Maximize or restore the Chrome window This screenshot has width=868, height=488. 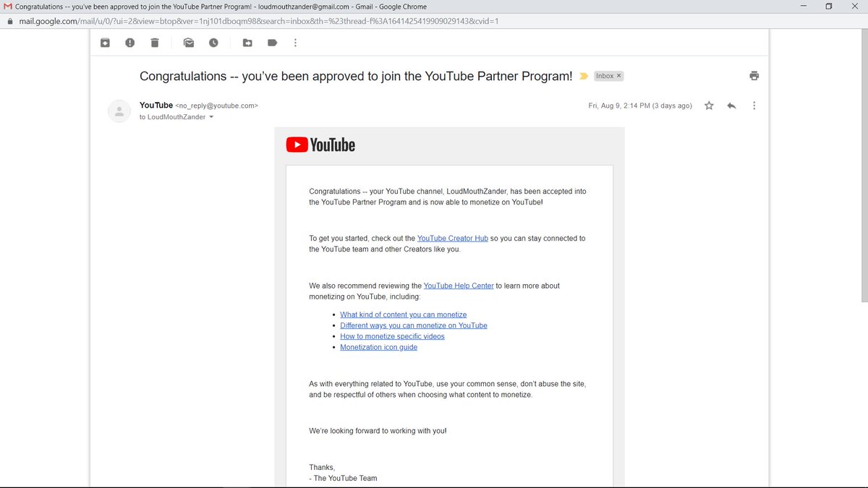click(829, 7)
